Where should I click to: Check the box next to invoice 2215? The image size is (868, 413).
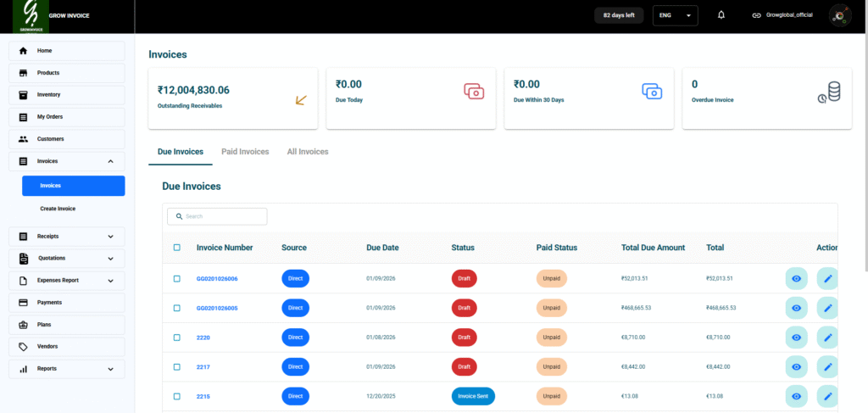(176, 397)
